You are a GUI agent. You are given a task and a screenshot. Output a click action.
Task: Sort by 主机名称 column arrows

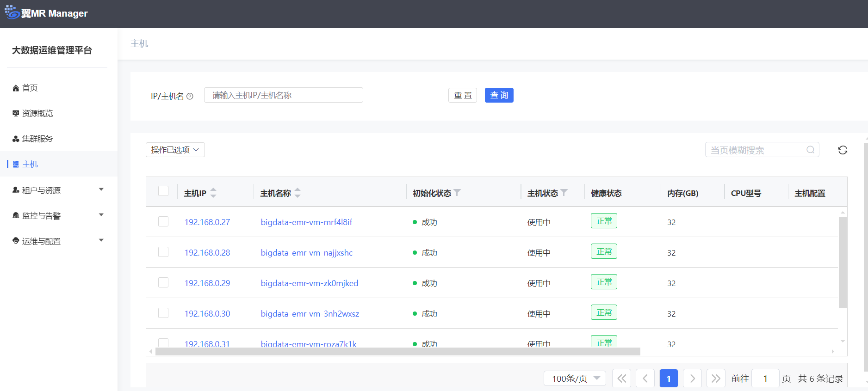pyautogui.click(x=298, y=193)
